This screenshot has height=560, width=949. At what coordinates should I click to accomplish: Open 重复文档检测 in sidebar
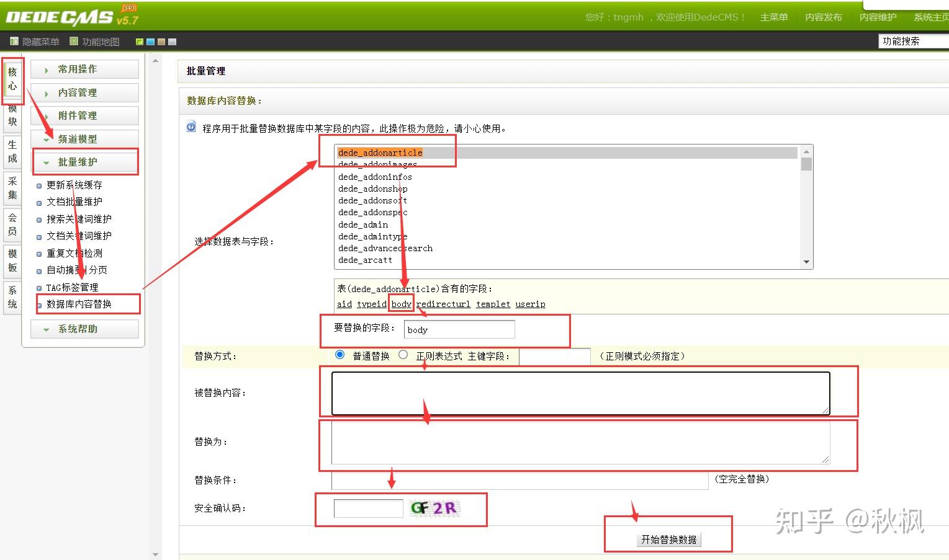coord(74,254)
